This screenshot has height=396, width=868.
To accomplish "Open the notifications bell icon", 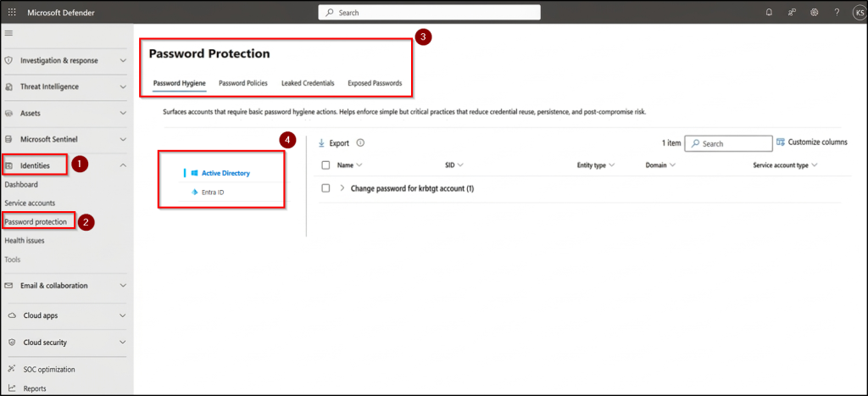I will coord(769,12).
